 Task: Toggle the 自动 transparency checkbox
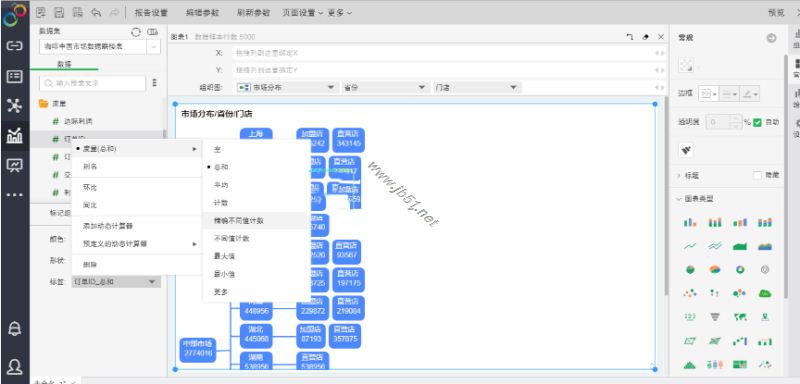pos(757,122)
